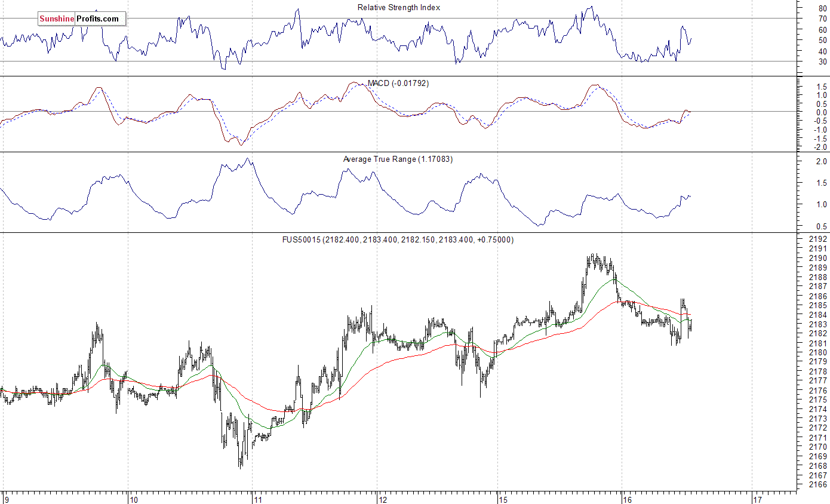
Task: Click the 2182 price level label
Action: (x=817, y=334)
